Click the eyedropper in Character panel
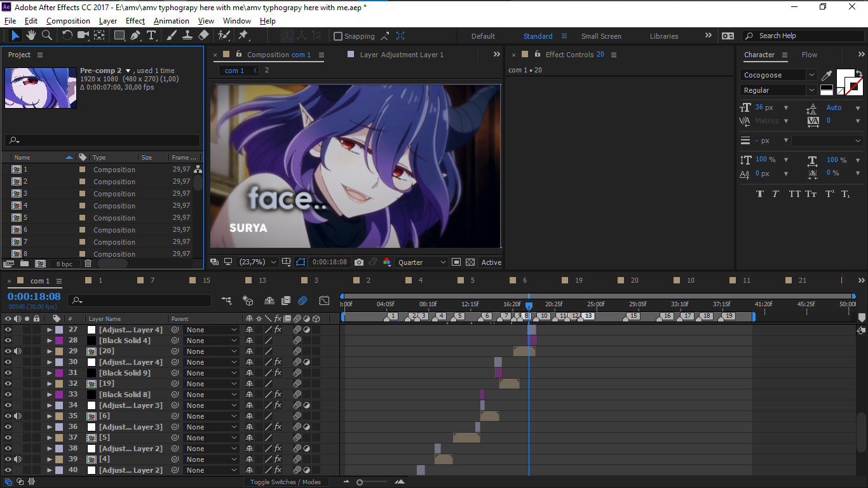868x488 pixels. click(827, 76)
